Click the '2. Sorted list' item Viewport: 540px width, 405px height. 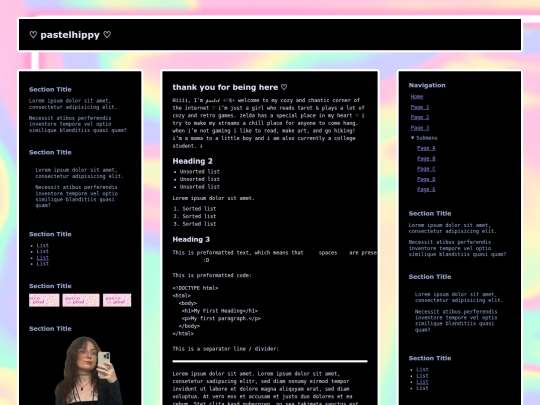click(x=195, y=216)
